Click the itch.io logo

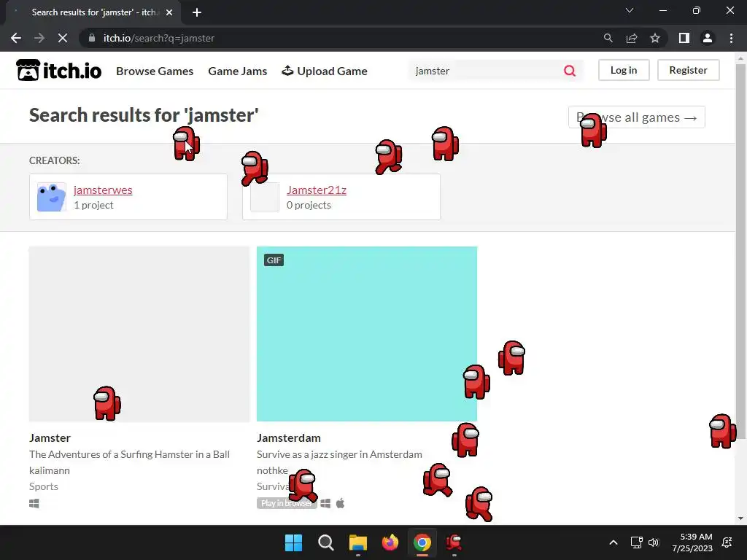pos(58,71)
